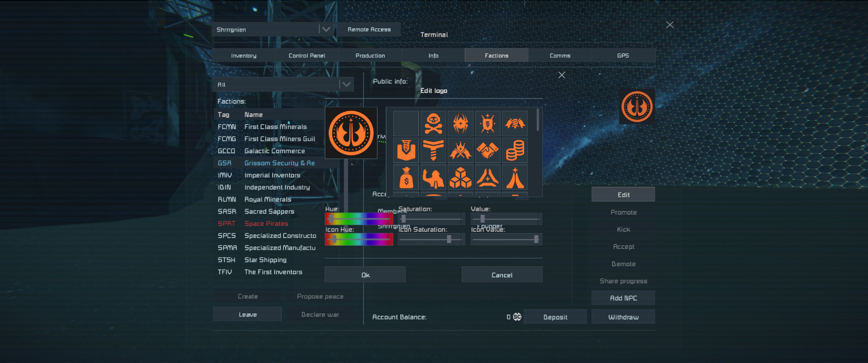Click the logo list scrollbar
Image resolution: width=868 pixels, height=363 pixels.
pyautogui.click(x=538, y=120)
